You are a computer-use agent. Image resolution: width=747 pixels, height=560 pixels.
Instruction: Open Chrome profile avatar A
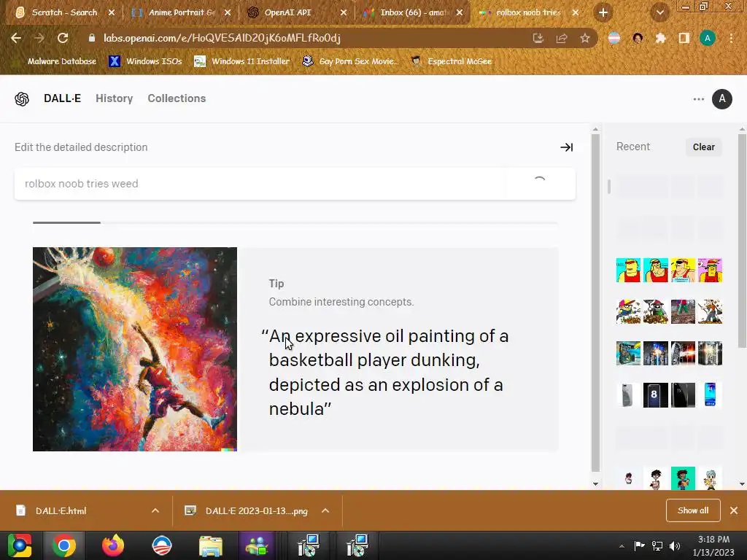click(708, 38)
